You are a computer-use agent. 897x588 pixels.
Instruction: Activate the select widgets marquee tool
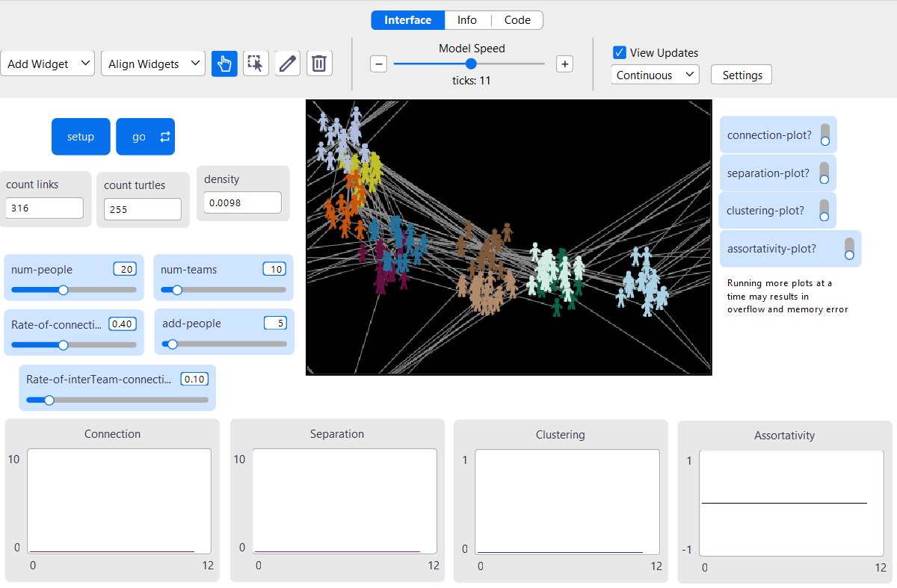coord(256,64)
